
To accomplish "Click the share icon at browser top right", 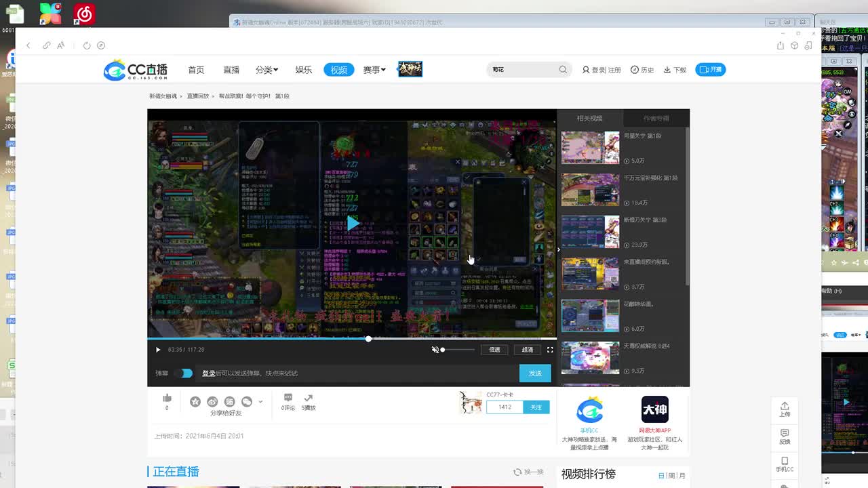I will pyautogui.click(x=780, y=45).
